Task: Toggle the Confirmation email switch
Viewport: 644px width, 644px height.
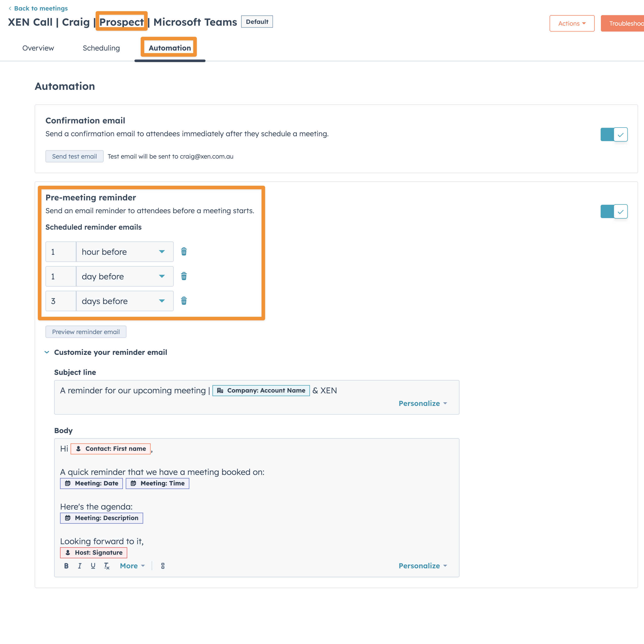Action: 614,134
